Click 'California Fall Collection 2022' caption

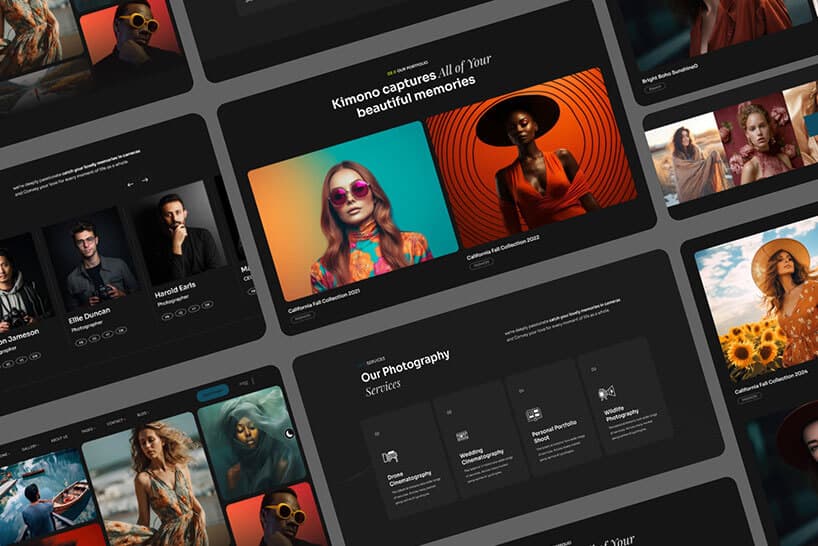(503, 248)
